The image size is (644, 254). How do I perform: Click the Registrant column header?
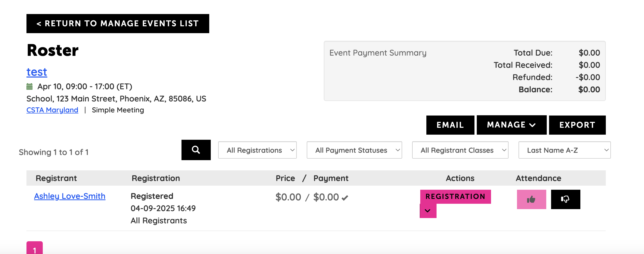(56, 178)
